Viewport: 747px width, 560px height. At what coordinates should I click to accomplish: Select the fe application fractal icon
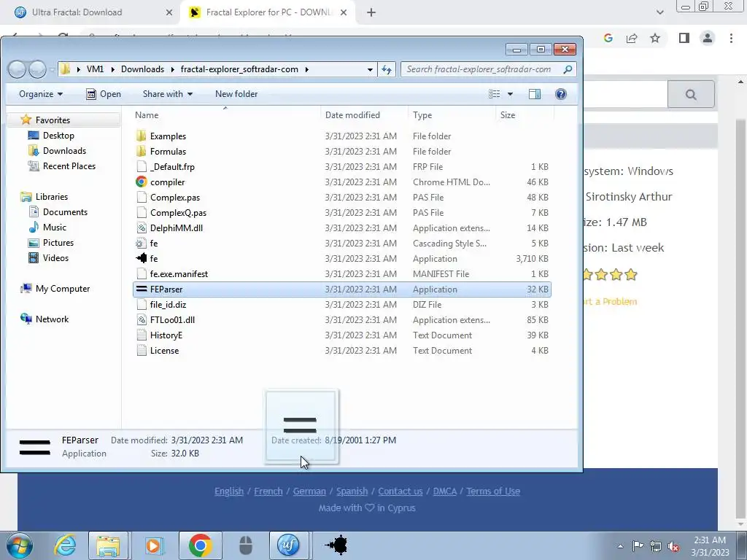coord(141,259)
